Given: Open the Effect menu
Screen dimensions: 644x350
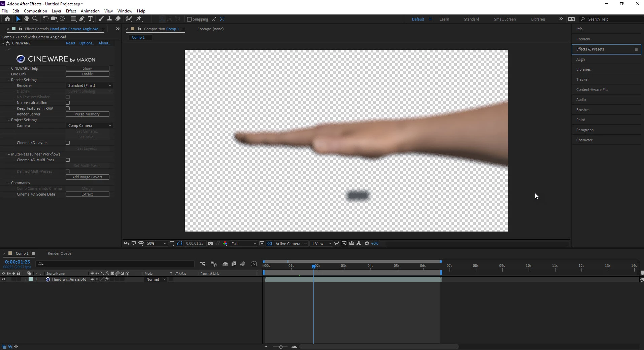Looking at the screenshot, I should click(x=71, y=11).
